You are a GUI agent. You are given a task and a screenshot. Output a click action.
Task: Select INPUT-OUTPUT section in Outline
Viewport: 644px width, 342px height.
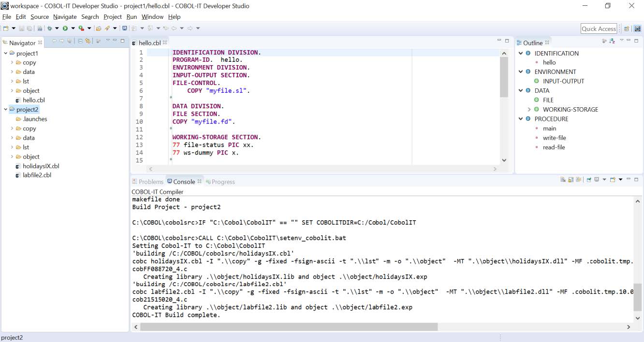[563, 81]
